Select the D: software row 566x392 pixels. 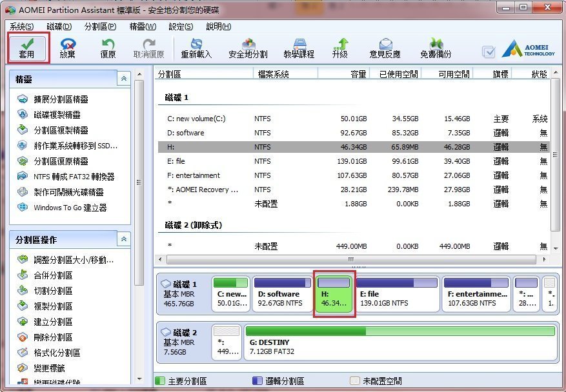[x=354, y=133]
